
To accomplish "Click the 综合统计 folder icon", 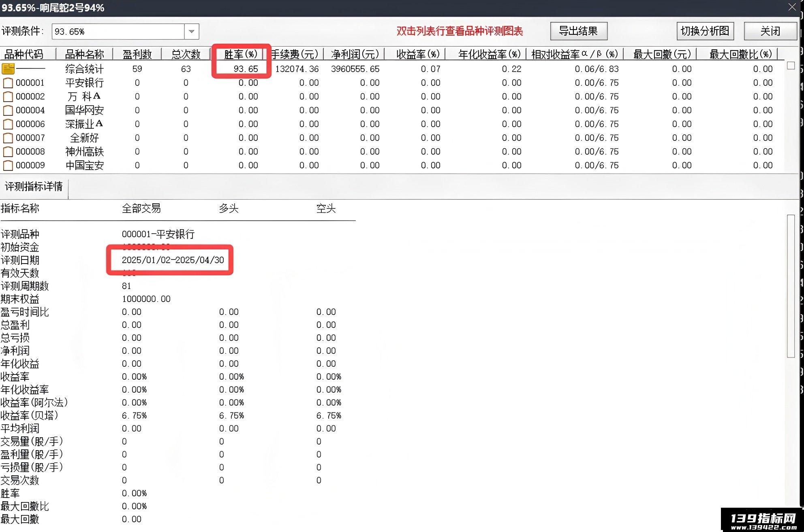I will pos(8,69).
